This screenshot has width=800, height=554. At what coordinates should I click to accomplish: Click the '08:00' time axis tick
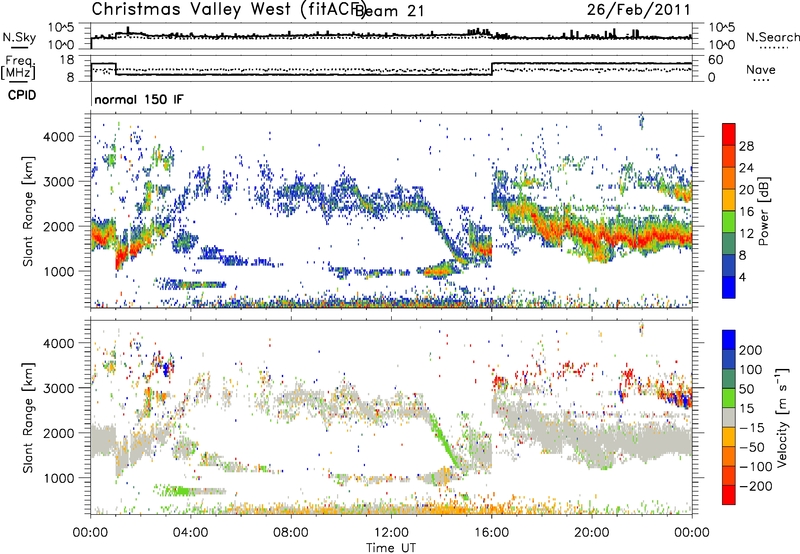coord(290,533)
